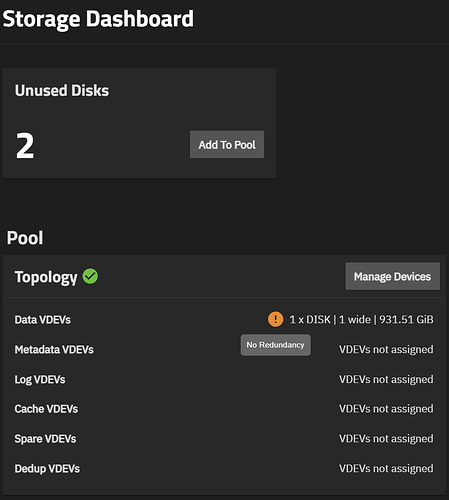Click the Topology heading
The width and height of the screenshot is (449, 500).
point(46,277)
